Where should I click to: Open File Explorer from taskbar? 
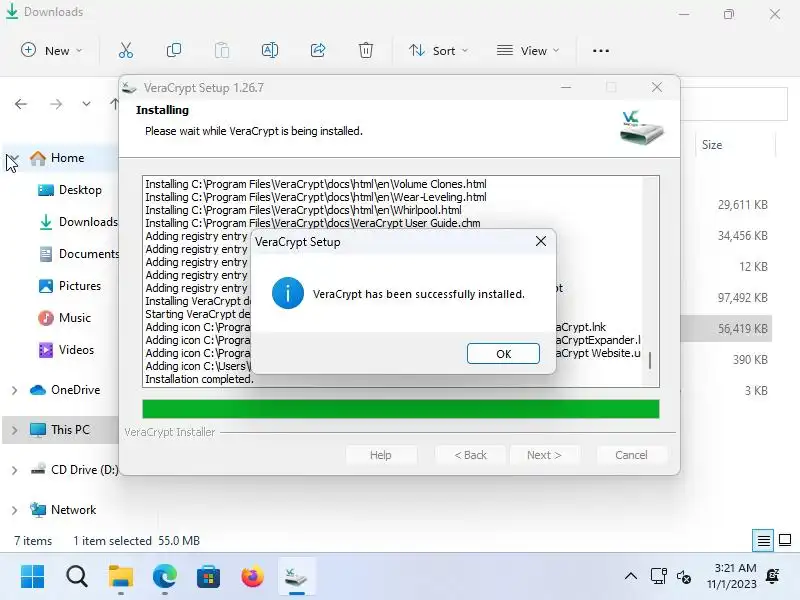(x=121, y=577)
